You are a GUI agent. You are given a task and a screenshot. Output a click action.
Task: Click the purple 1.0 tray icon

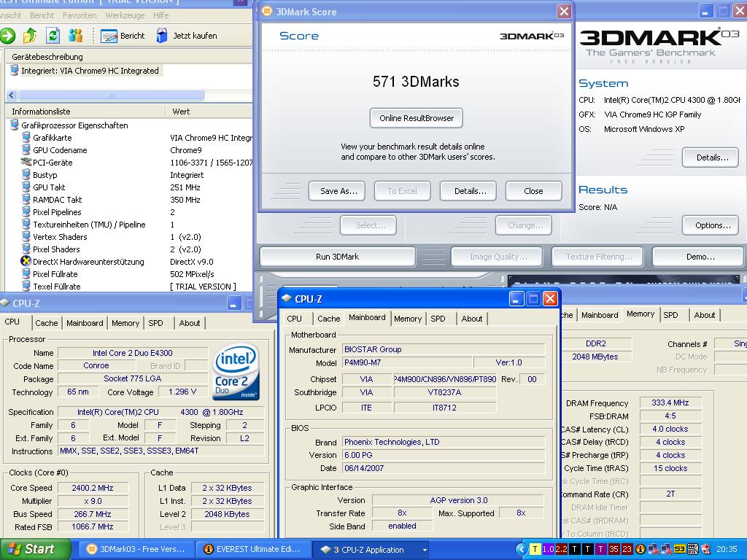[548, 550]
